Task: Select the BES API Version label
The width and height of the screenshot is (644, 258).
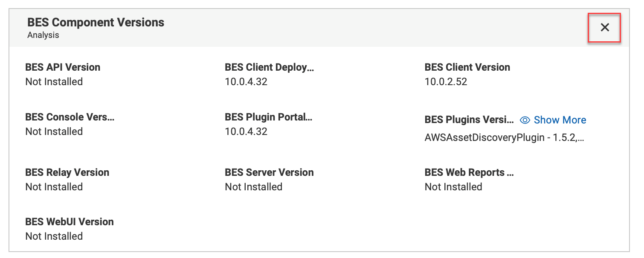Action: [x=63, y=67]
